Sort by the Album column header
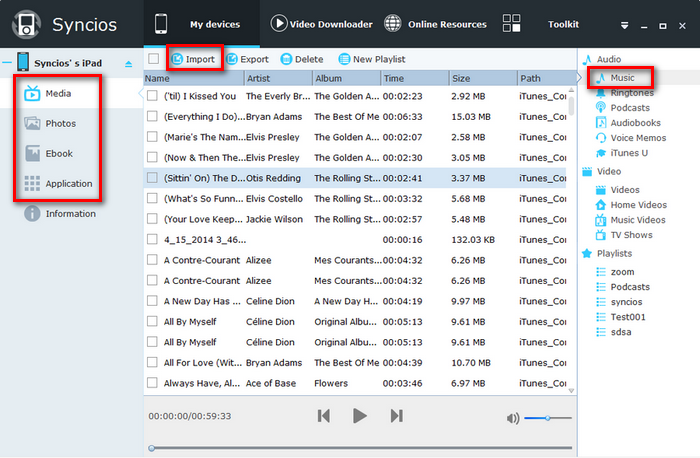This screenshot has height=458, width=700. (346, 78)
